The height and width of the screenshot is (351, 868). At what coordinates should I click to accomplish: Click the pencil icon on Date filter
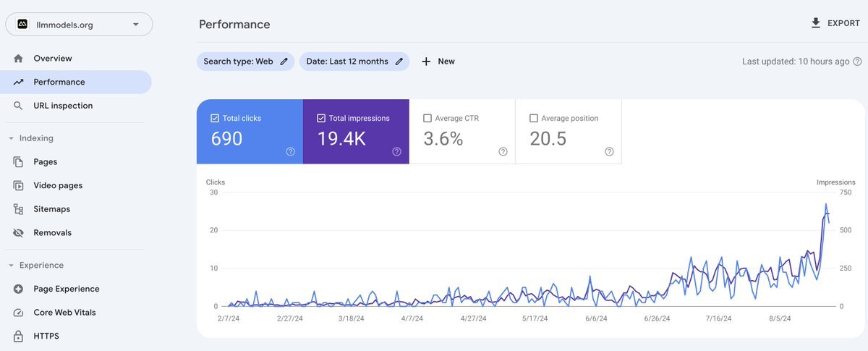pos(399,62)
